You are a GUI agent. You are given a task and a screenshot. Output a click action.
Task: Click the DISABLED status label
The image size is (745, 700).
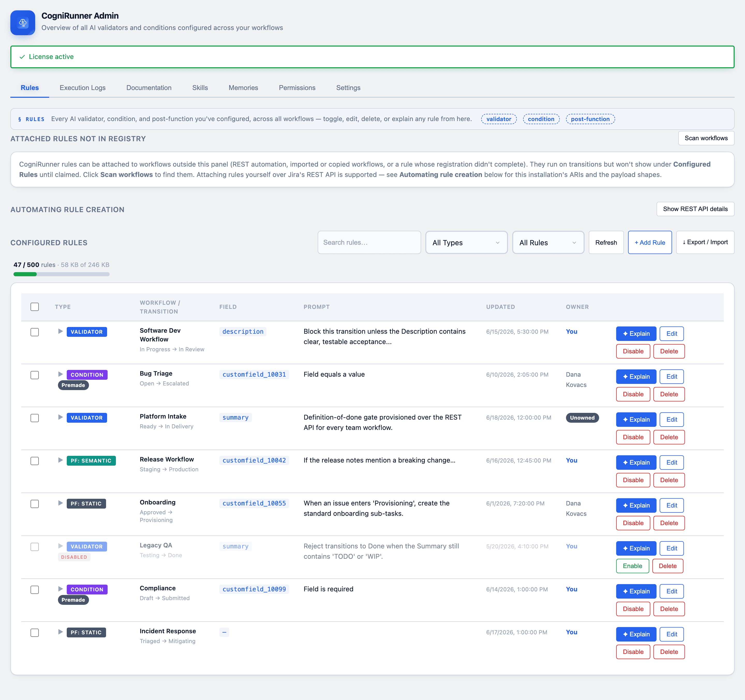[74, 557]
